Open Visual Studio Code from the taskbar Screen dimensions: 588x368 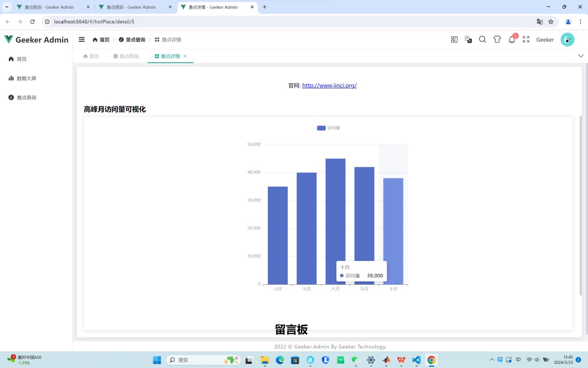pyautogui.click(x=416, y=360)
